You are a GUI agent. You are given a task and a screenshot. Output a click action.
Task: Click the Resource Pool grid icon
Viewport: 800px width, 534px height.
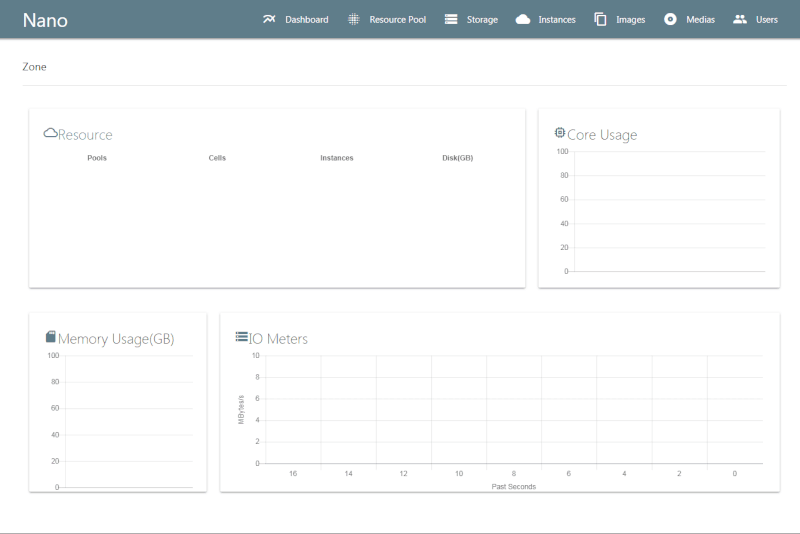pyautogui.click(x=353, y=19)
